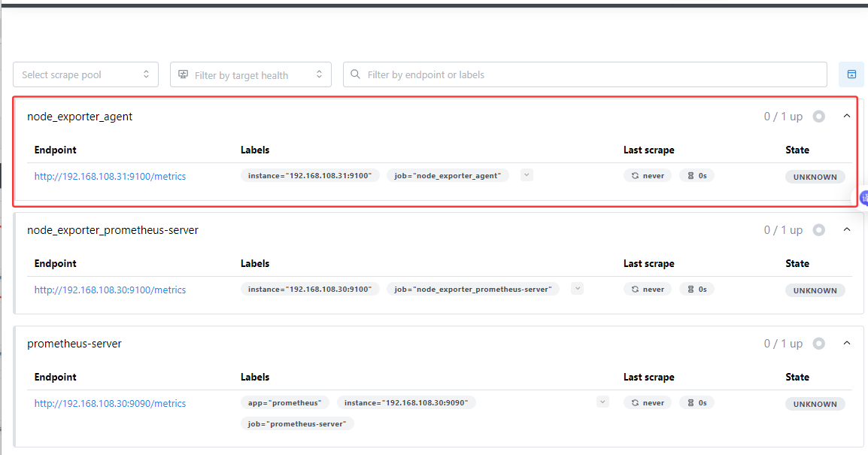Click the 0 / 1 up count for prometheus-server
868x455 pixels.
click(x=783, y=343)
